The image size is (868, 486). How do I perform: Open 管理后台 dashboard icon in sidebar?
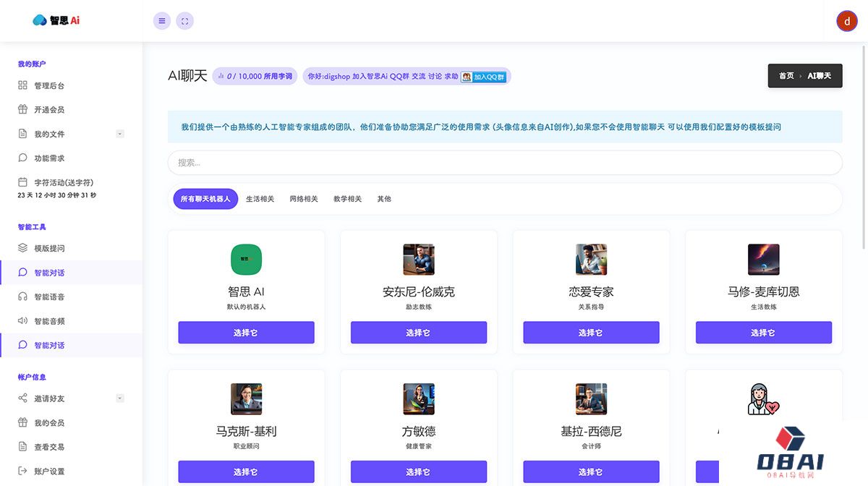click(x=22, y=85)
